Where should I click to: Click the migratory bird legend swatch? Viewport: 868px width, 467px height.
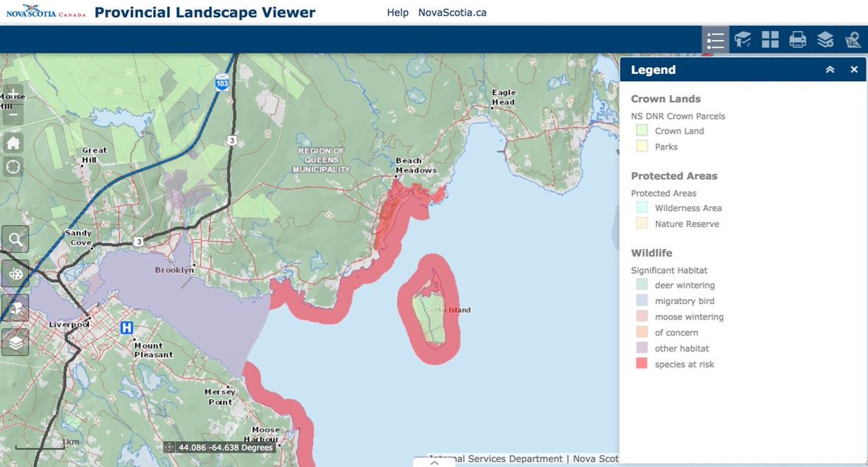642,301
